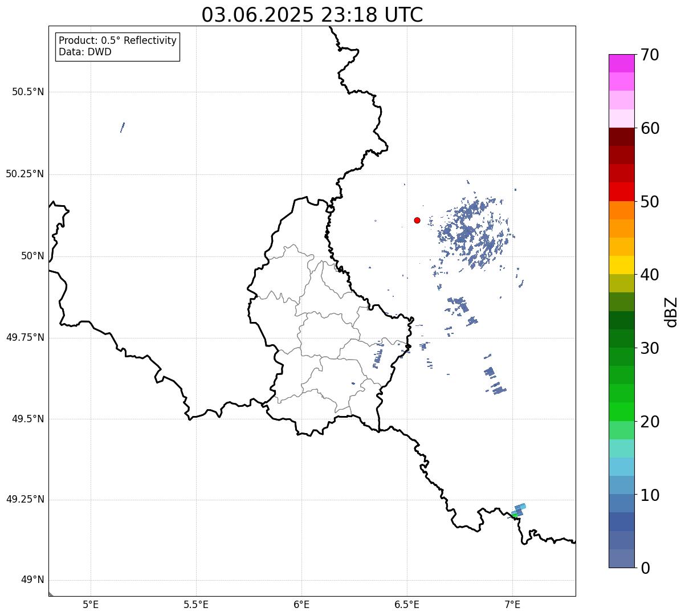Click the 50.25°N latitude label
Viewport: 685px width, 616px height.
25,174
